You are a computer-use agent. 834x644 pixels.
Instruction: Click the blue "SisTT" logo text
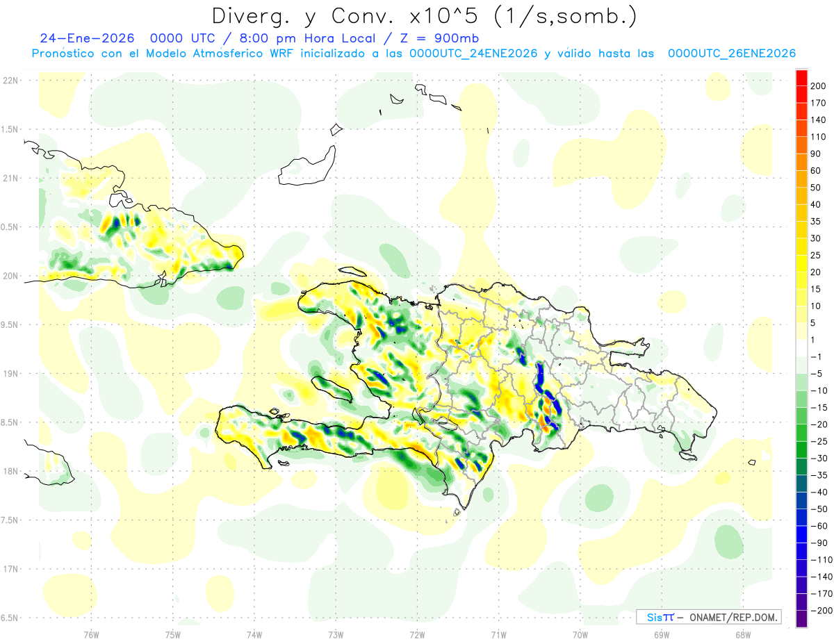coord(660,617)
